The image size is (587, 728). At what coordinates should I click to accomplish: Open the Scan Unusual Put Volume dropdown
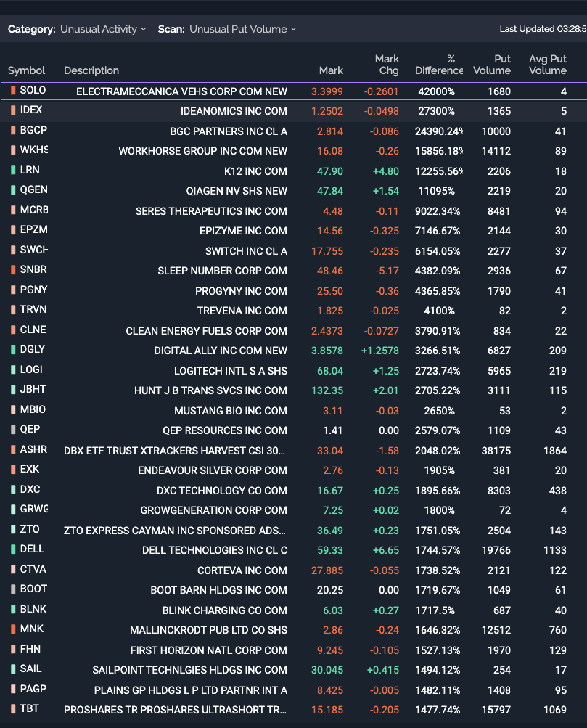click(242, 29)
